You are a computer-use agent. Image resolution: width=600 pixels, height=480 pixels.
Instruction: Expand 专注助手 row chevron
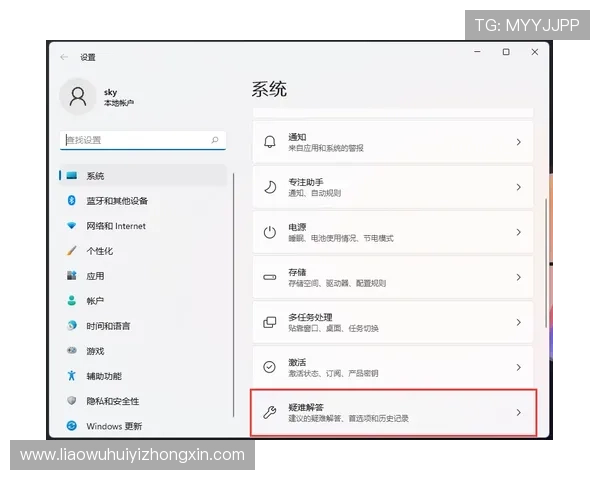pyautogui.click(x=518, y=187)
